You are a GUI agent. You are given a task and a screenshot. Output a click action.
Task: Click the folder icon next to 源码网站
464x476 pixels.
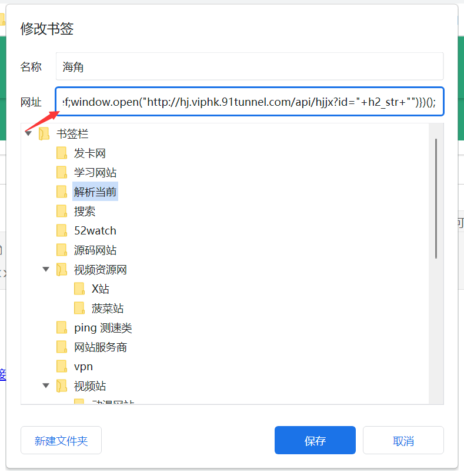tap(62, 250)
